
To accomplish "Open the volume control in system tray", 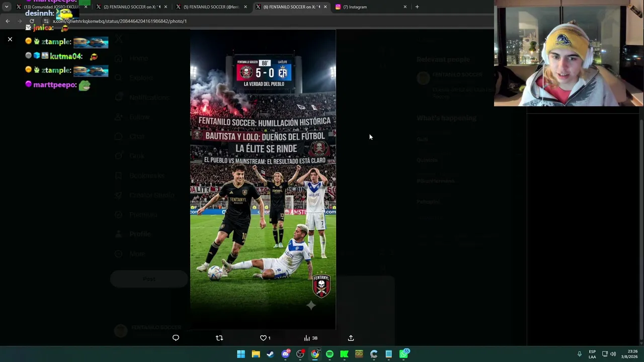I will pos(613,354).
